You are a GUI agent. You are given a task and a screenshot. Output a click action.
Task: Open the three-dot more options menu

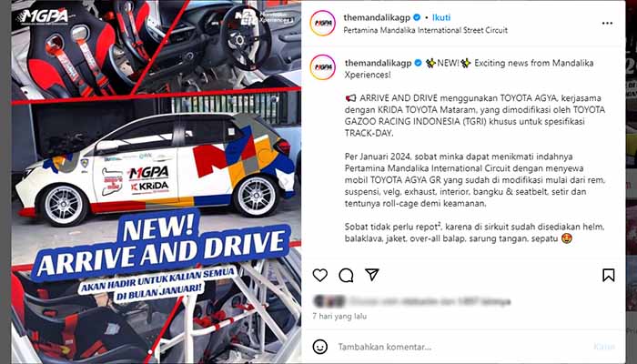coord(607,23)
